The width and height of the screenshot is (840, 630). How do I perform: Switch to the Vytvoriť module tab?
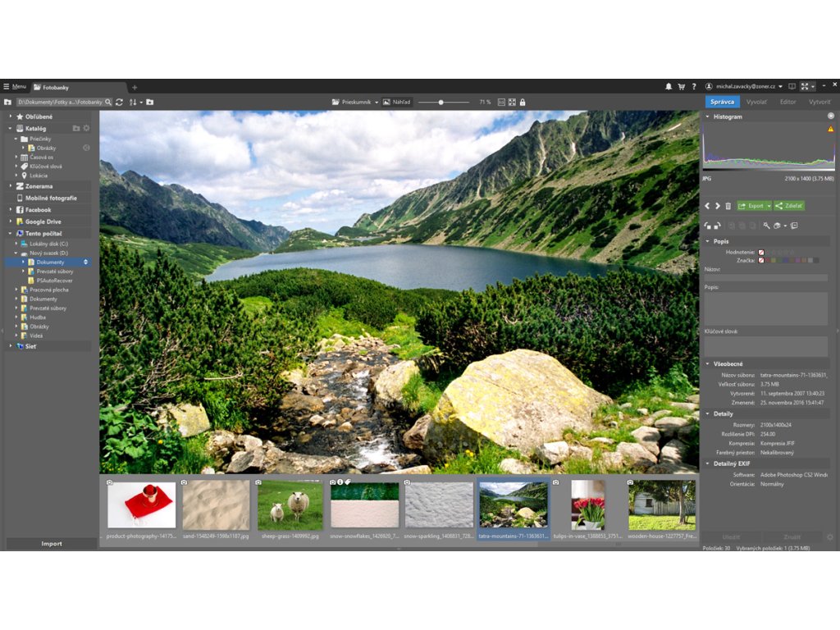point(819,102)
